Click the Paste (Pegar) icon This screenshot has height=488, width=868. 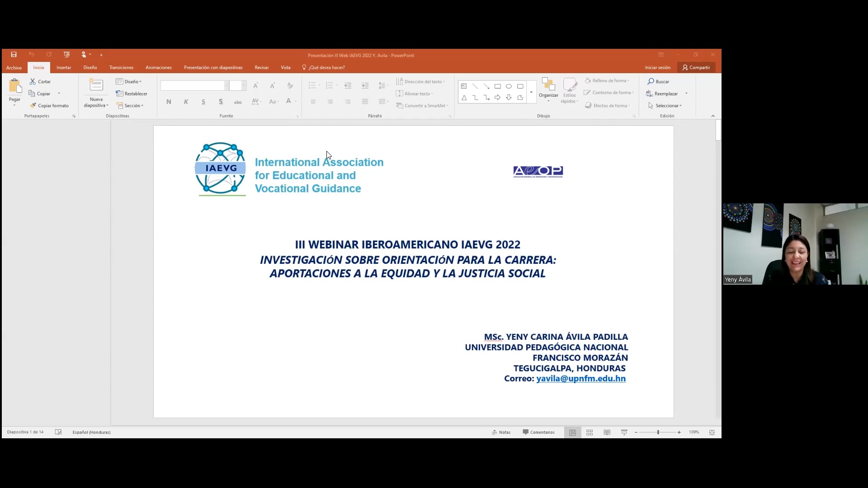[14, 86]
